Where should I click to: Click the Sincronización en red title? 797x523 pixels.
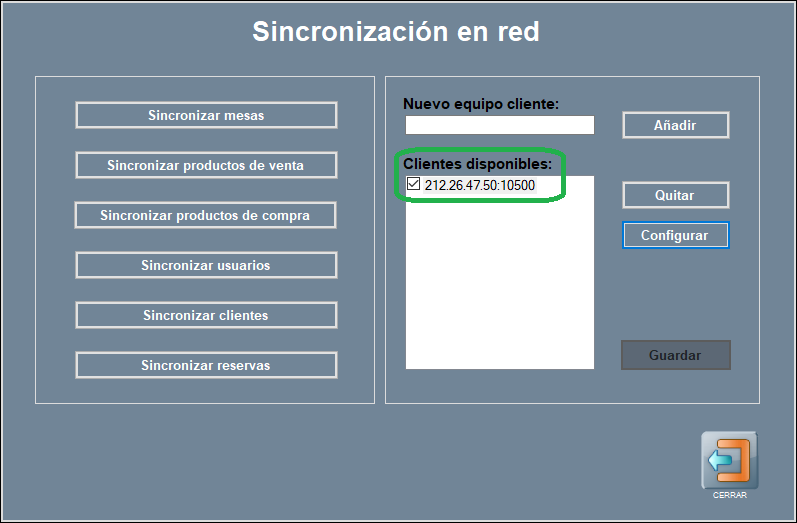point(396,32)
